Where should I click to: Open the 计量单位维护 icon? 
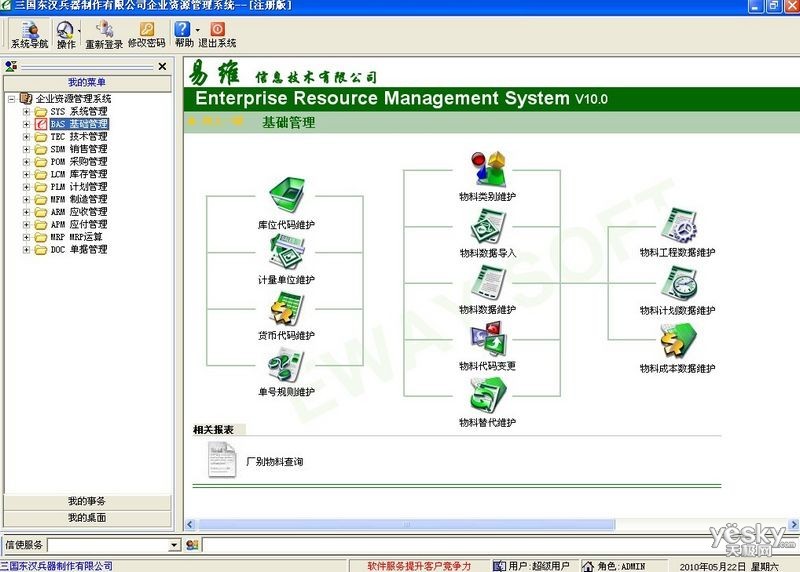(x=287, y=252)
